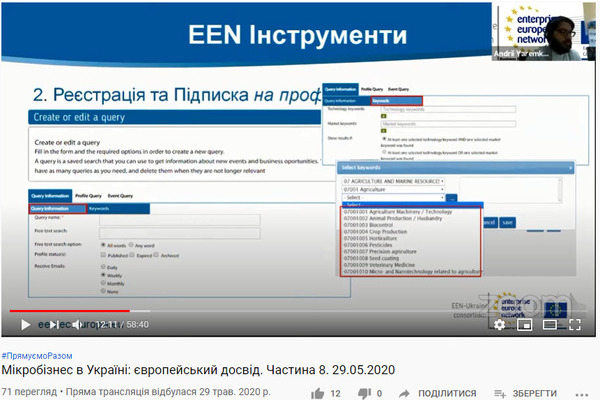This screenshot has width=600, height=400.
Task: Check the Archived profile status box
Action: tap(156, 255)
